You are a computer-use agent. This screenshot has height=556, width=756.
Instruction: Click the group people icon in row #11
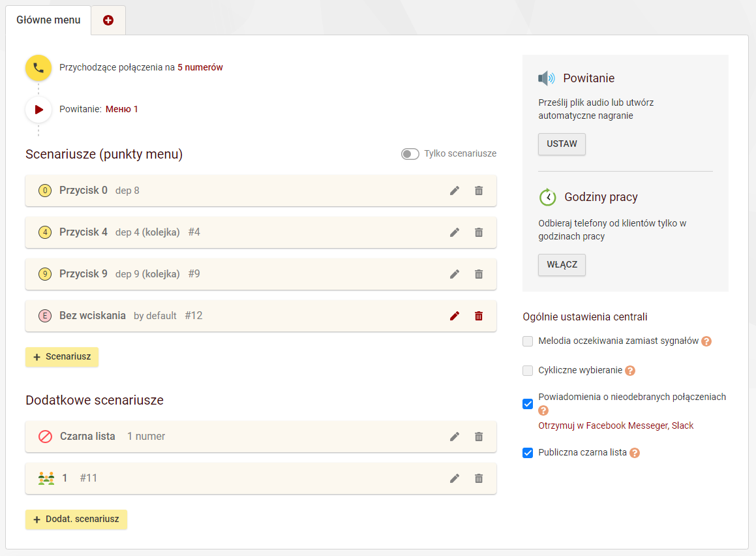click(46, 478)
